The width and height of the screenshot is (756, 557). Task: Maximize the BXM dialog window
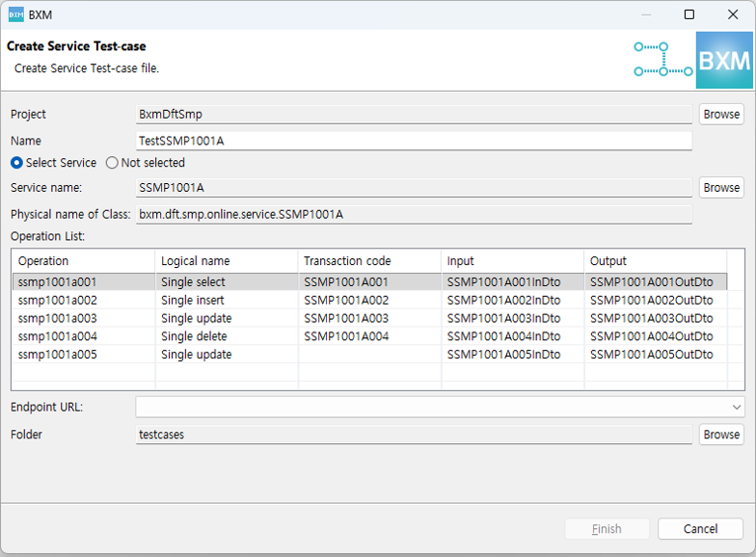click(x=689, y=15)
